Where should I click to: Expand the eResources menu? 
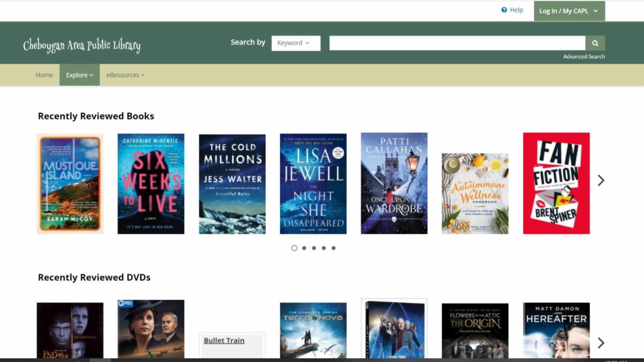tap(125, 75)
